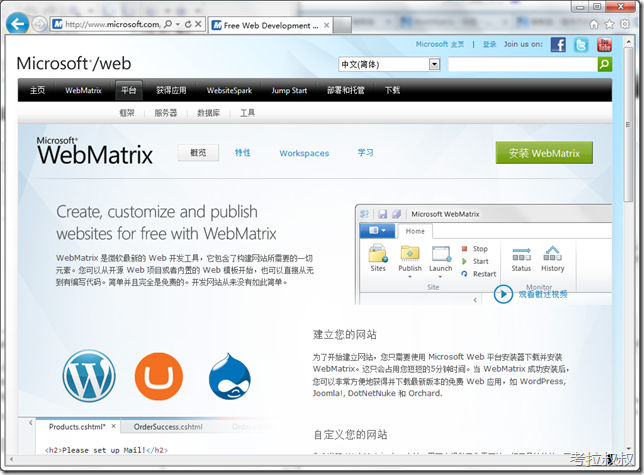644x475 pixels.
Task: Click the search magnifier in address bar
Action: click(168, 24)
